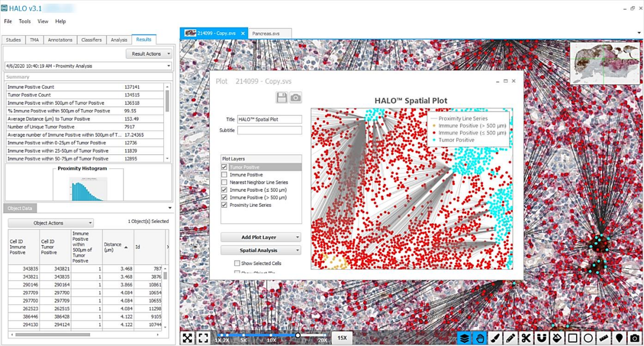Select the circle annotation tool
Viewport: 644px width, 346px height.
click(588, 338)
